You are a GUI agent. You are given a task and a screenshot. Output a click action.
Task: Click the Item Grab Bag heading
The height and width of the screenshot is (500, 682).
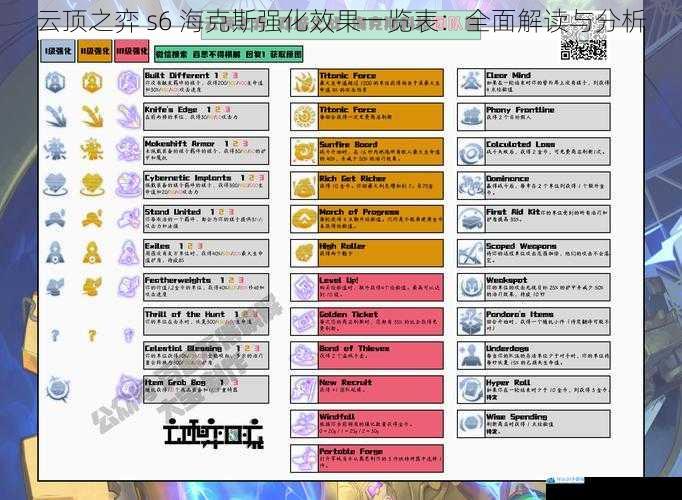pyautogui.click(x=175, y=383)
